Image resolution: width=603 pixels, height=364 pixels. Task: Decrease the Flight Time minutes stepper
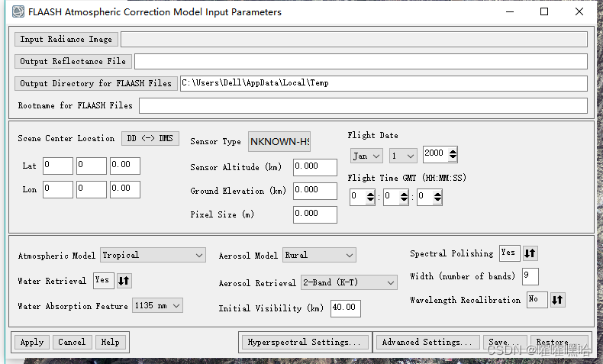404,200
